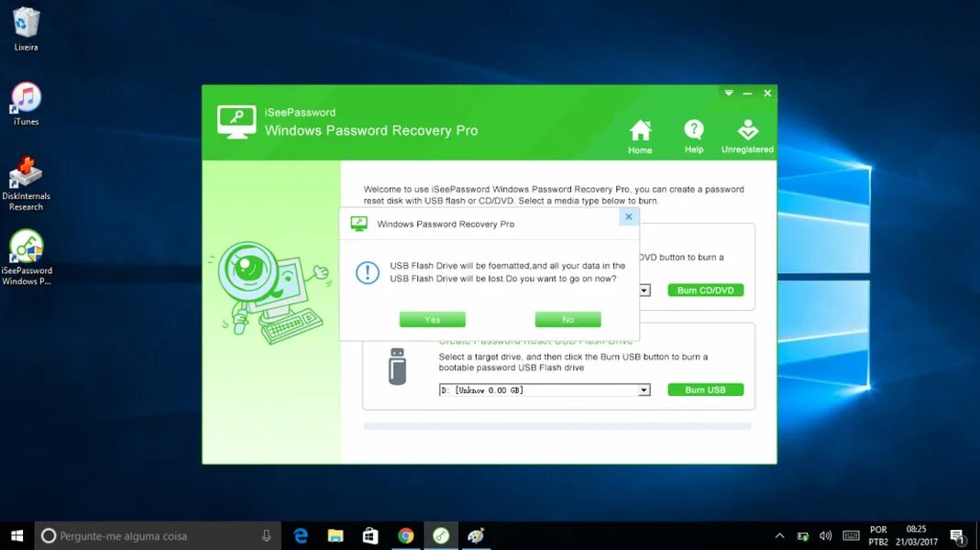Minimize the iSeePassword main window

pos(747,93)
